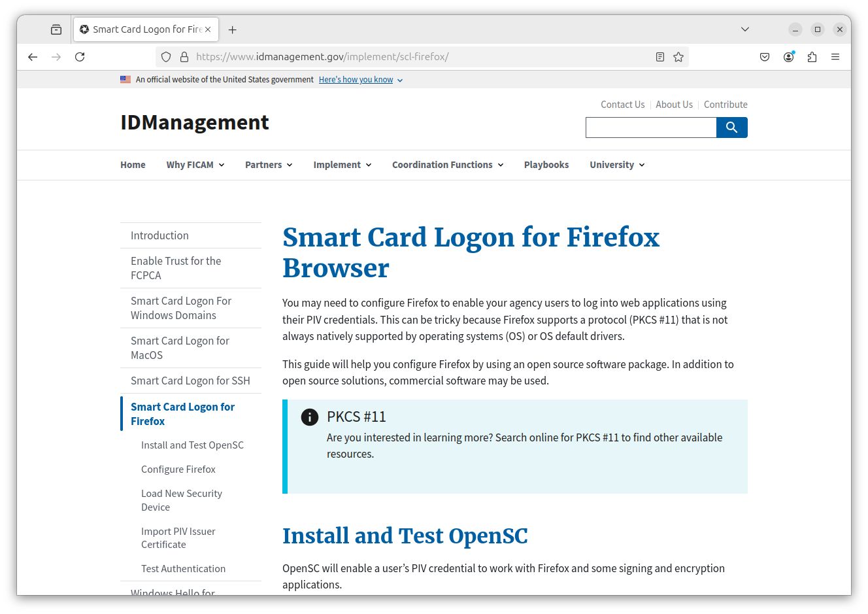Viewport: 868px width, 614px height.
Task: Click the reload page icon
Action: (80, 57)
